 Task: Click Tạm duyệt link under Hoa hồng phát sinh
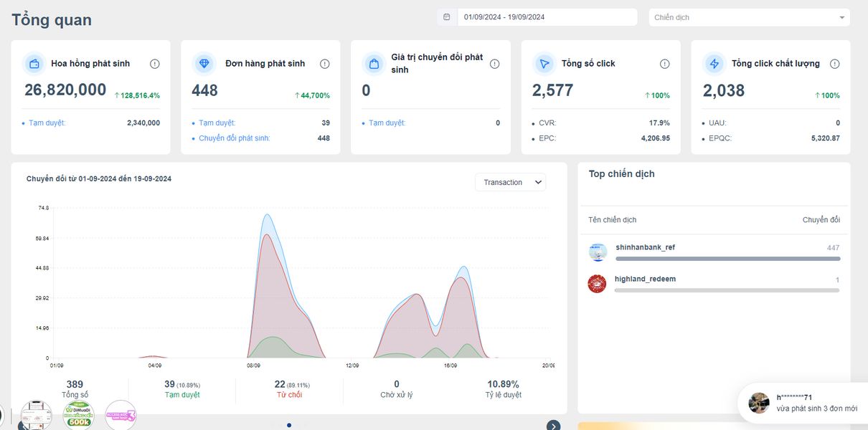tap(47, 123)
